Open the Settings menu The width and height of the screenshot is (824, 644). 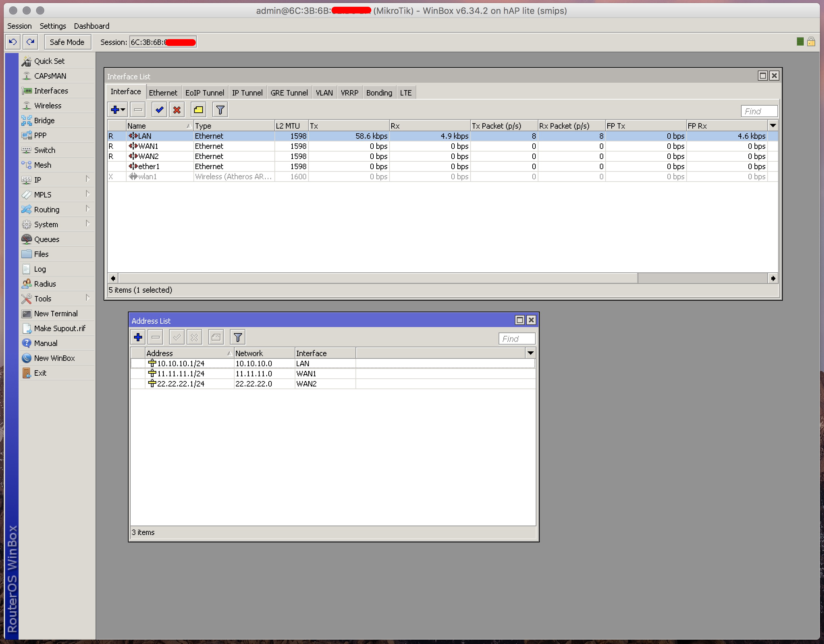coord(53,26)
